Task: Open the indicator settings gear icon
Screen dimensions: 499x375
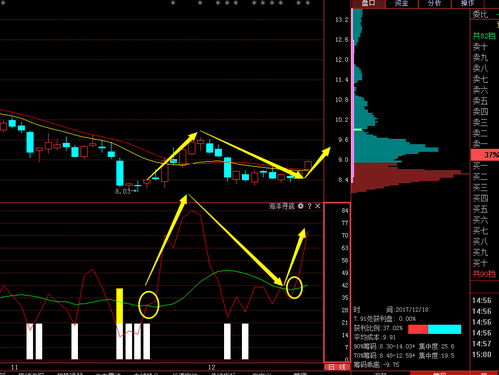Action: 300,206
